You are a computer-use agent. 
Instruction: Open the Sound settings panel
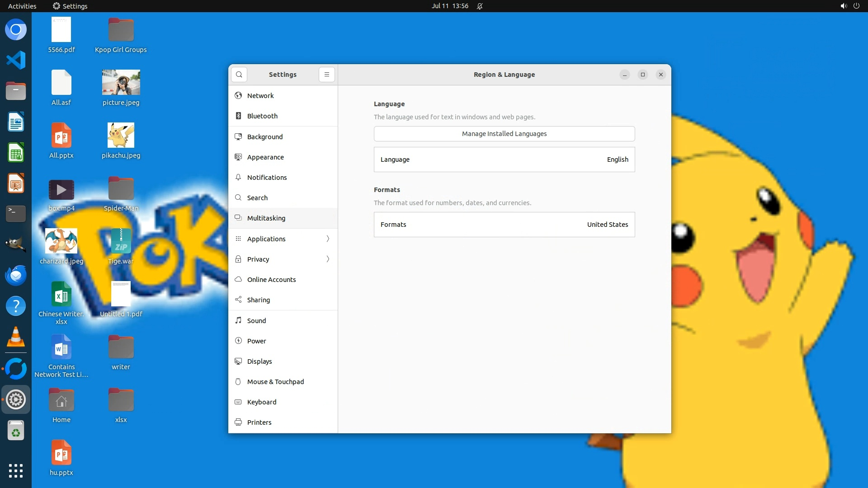256,321
